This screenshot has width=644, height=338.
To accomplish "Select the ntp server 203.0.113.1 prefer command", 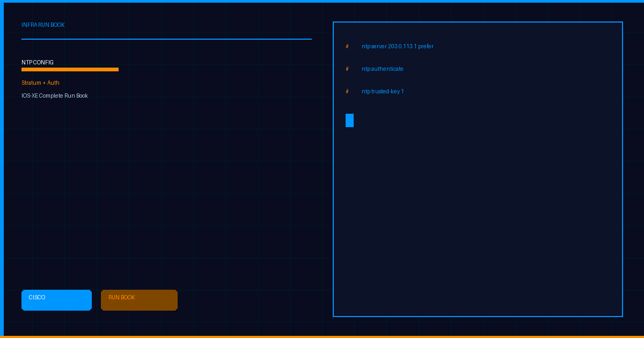I will pyautogui.click(x=397, y=47).
